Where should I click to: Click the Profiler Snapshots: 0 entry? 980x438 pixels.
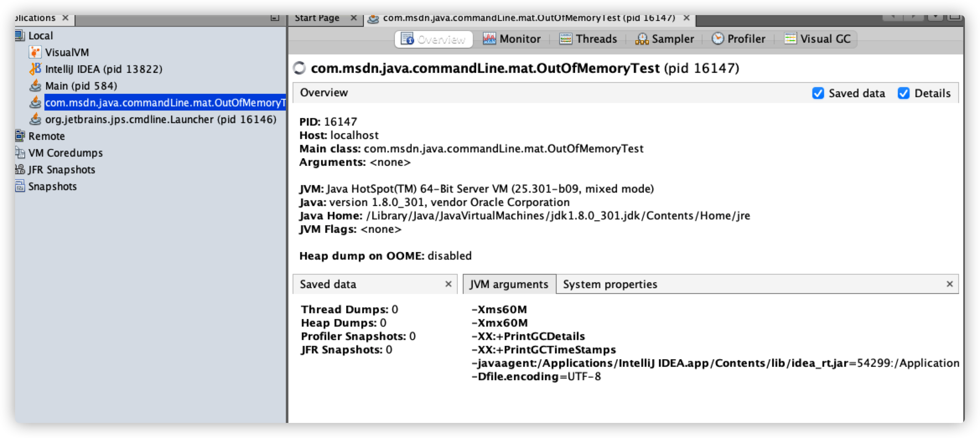pyautogui.click(x=358, y=336)
